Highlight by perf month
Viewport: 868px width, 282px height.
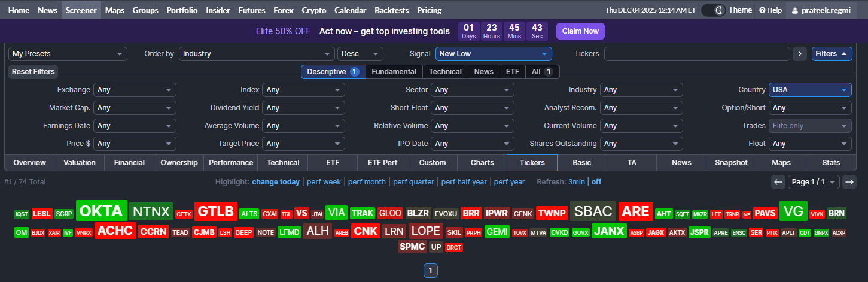coord(367,182)
